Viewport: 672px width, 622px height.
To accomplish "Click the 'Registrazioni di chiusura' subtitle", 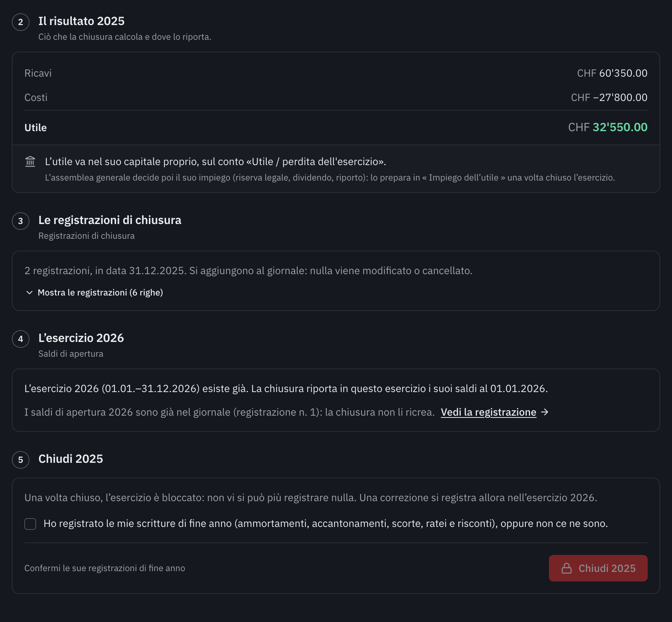I will 87,236.
